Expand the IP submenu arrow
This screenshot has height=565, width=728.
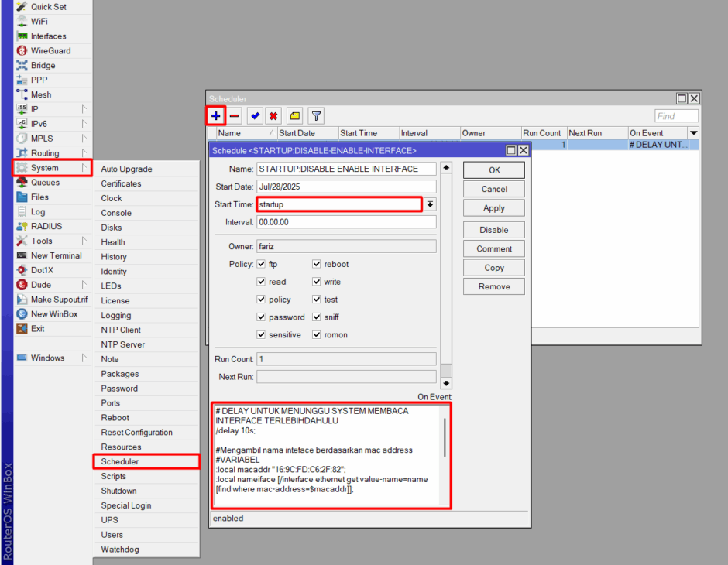click(x=86, y=109)
